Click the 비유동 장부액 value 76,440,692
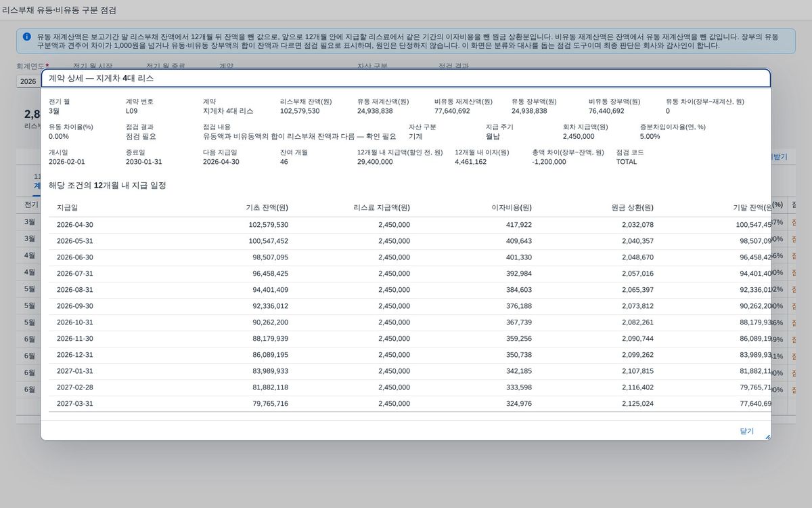 pyautogui.click(x=606, y=111)
